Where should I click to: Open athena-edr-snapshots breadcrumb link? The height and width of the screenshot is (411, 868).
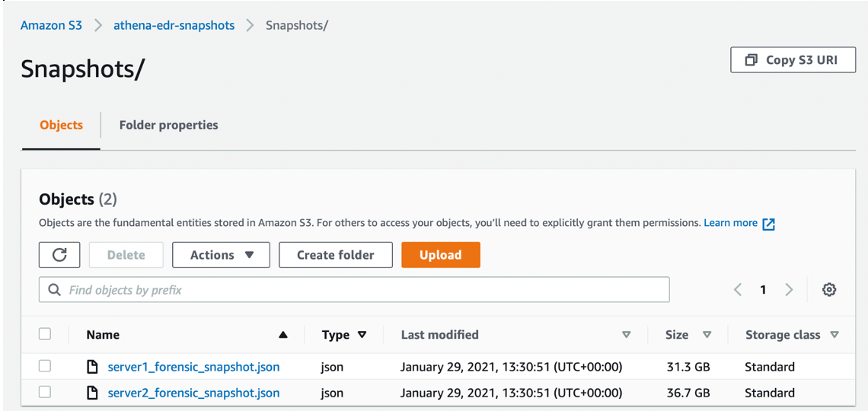[x=174, y=25]
